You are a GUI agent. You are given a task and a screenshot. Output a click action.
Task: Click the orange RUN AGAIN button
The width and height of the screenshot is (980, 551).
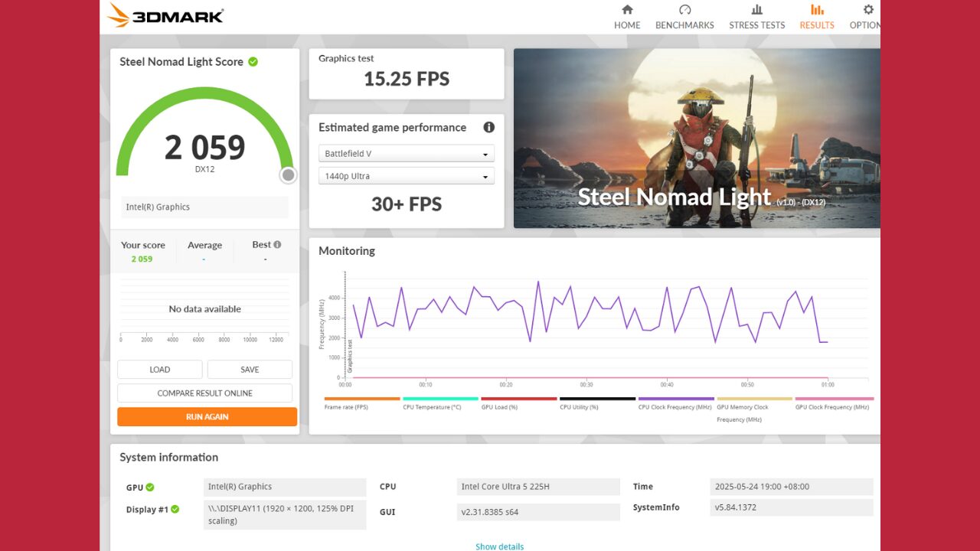(207, 417)
